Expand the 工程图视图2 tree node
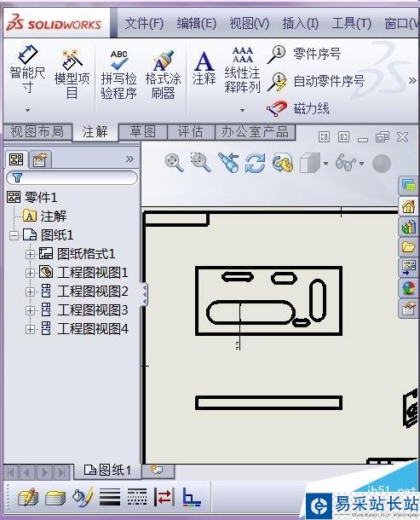The height and width of the screenshot is (520, 420). pyautogui.click(x=30, y=292)
